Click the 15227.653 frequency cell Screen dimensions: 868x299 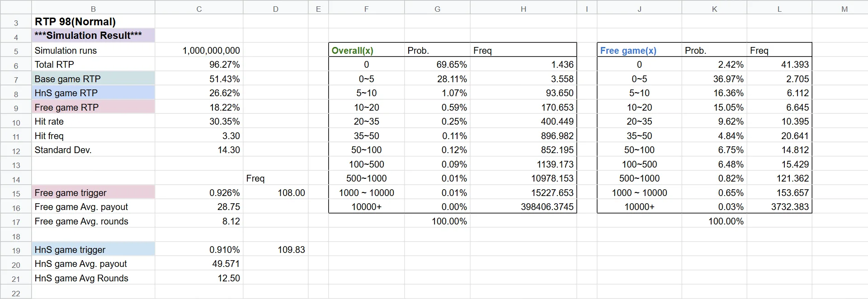(524, 192)
